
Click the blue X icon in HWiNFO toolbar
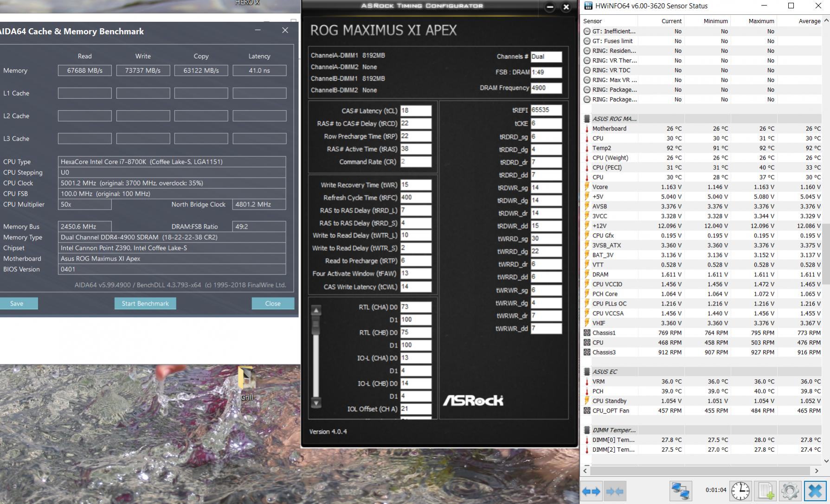point(815,491)
